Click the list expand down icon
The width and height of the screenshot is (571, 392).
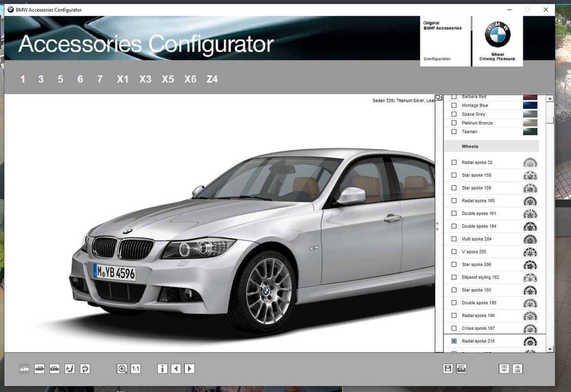pos(504,369)
